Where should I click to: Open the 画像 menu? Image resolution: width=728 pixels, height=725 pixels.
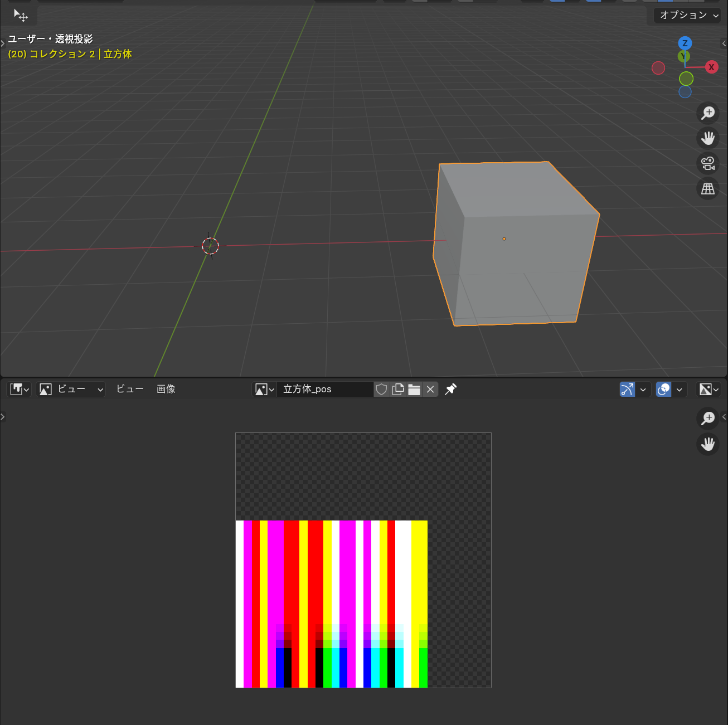tap(166, 389)
